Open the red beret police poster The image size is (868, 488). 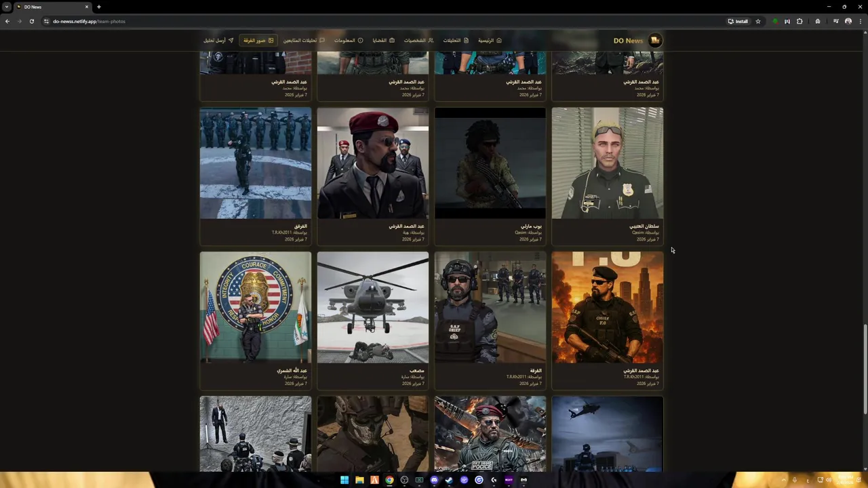point(490,434)
